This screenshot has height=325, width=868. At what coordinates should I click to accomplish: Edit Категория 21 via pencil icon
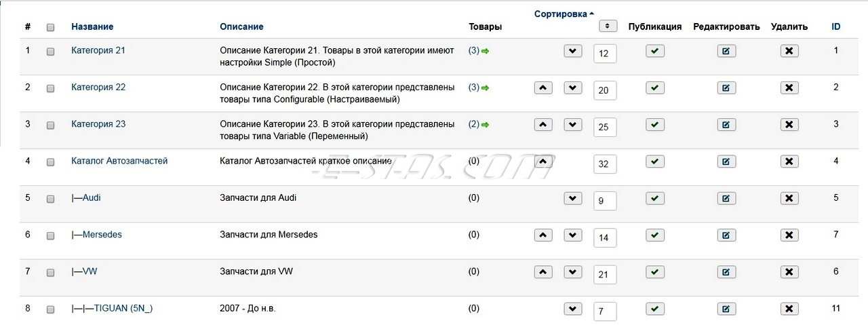click(x=726, y=51)
